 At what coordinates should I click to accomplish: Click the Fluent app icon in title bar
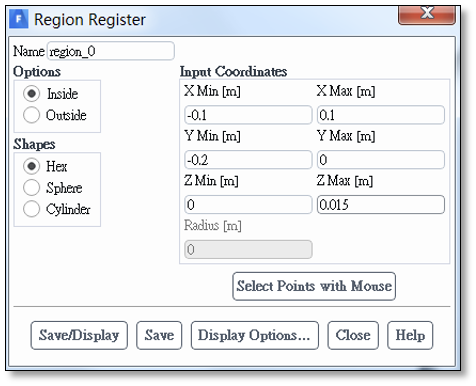click(x=19, y=19)
